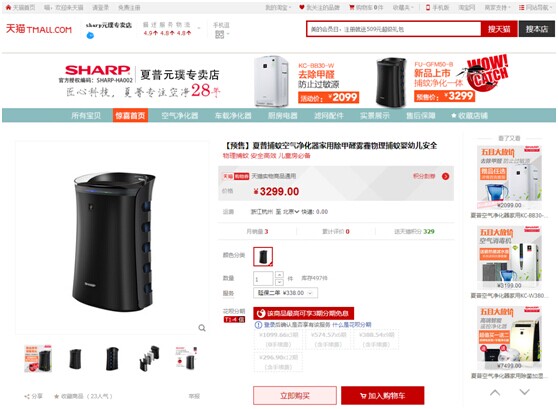The image size is (558, 409).
Task: Click the star favorite icon under gallery
Action: (56, 396)
